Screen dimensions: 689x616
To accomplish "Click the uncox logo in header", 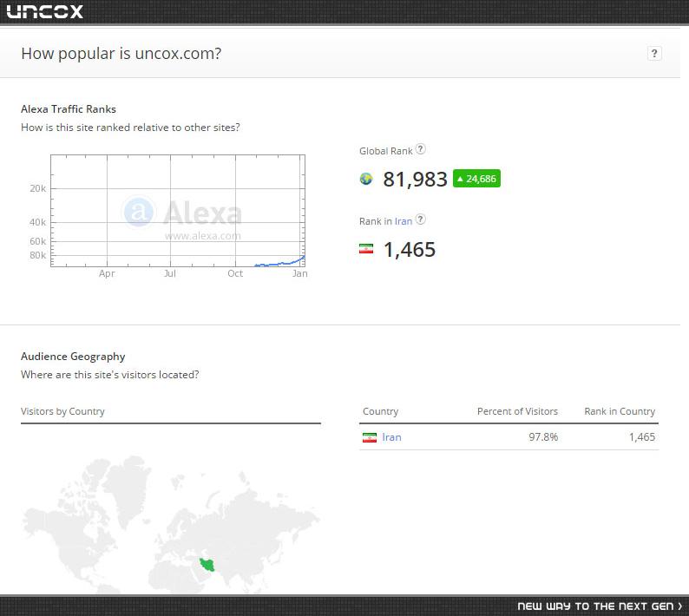I will [45, 11].
